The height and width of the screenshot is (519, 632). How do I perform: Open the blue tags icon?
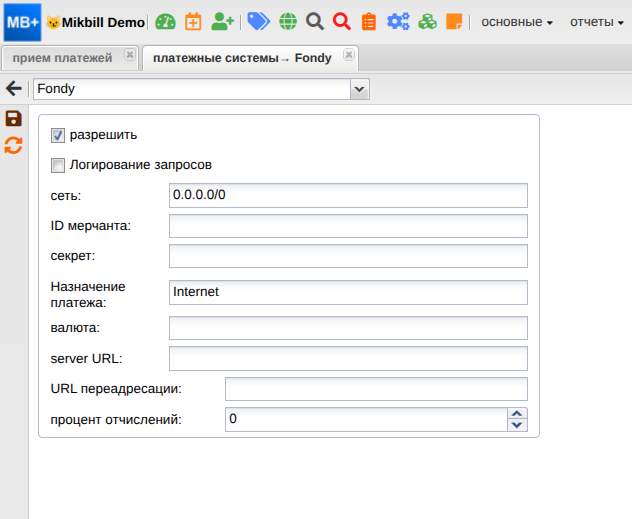(258, 22)
